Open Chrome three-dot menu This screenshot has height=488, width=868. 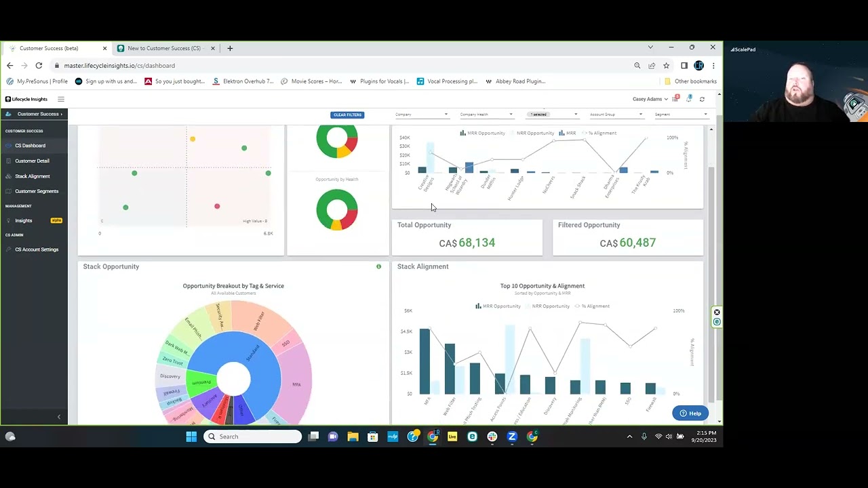point(713,66)
